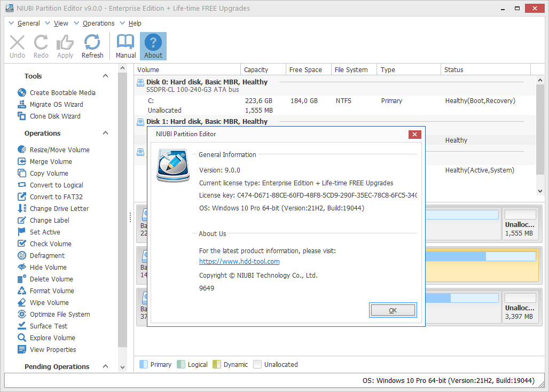The width and height of the screenshot is (549, 392).
Task: Select Unalloc 3,397 MB disk map block
Action: click(521, 307)
